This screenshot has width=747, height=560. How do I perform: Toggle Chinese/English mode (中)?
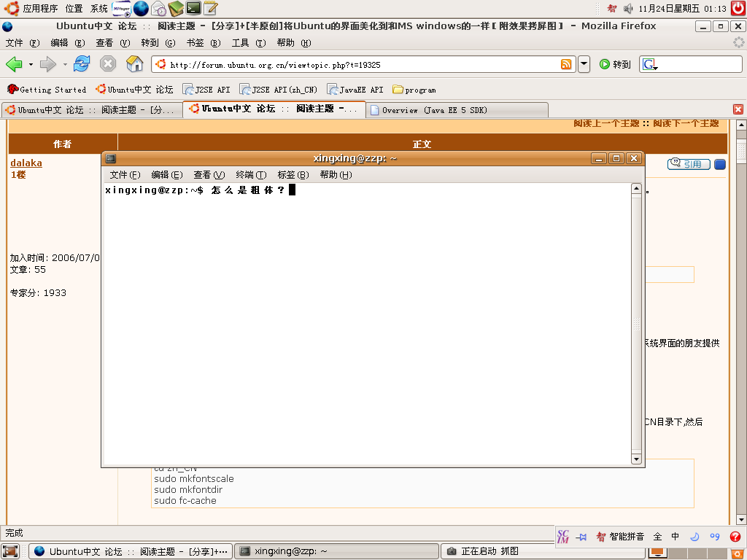tap(676, 537)
